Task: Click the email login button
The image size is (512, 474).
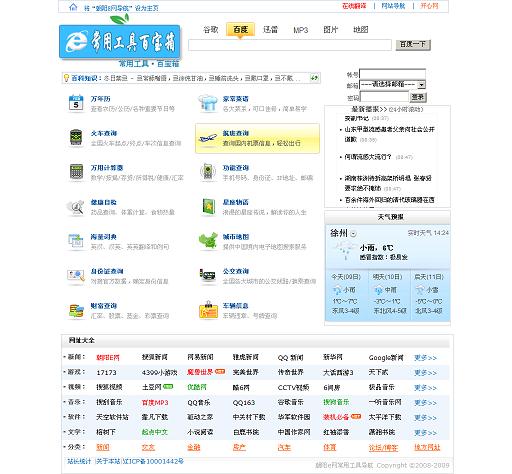Action: point(418,97)
